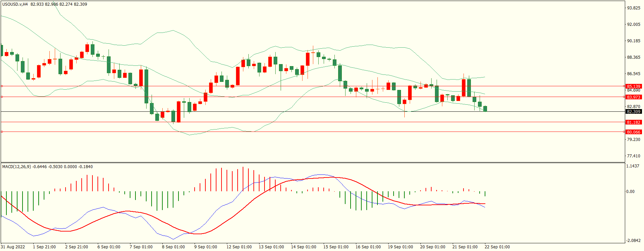Click the 79.230 price axis value
Image resolution: width=644 pixels, height=251 pixels.
point(634,139)
